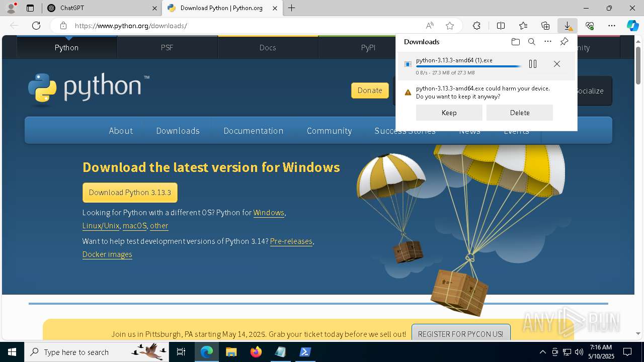The width and height of the screenshot is (644, 362).
Task: Open the Docker images link
Action: [107, 254]
